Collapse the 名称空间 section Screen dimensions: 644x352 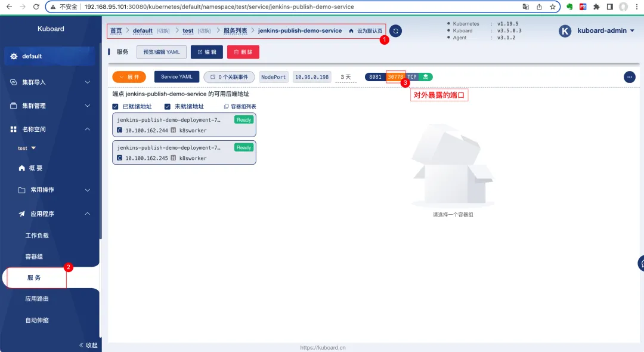click(50, 129)
